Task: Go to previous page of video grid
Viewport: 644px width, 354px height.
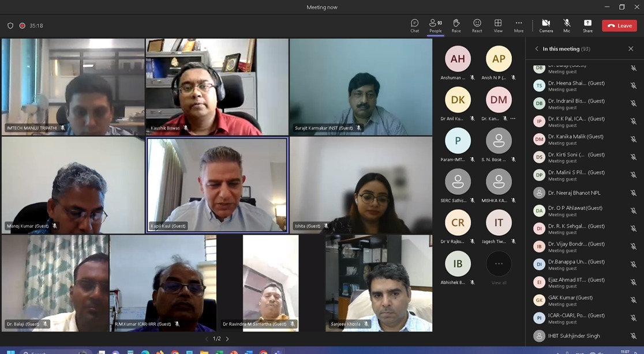Action: pos(207,339)
